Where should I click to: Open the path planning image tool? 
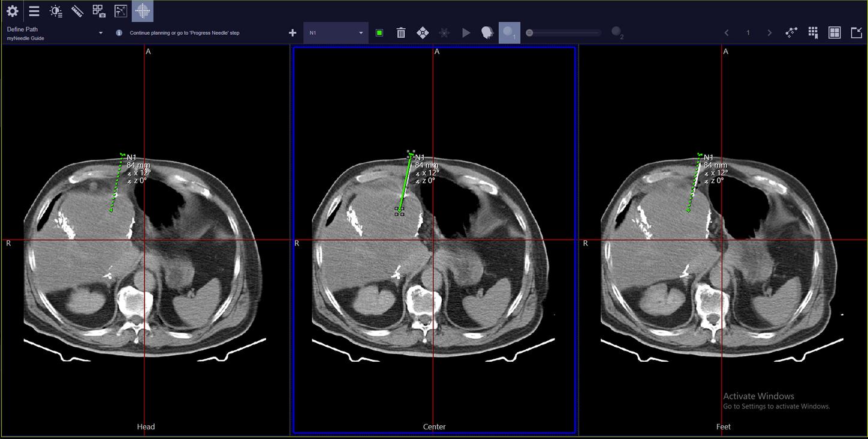point(120,11)
